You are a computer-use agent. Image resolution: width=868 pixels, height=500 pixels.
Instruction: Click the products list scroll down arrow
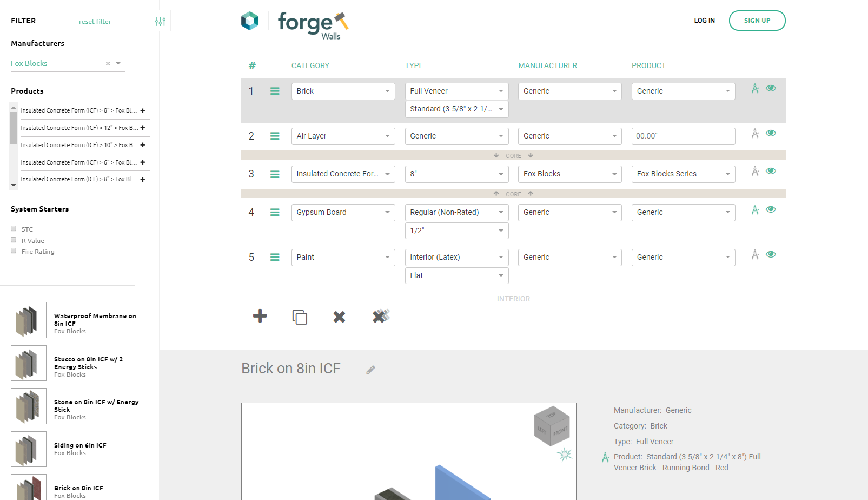click(x=14, y=185)
